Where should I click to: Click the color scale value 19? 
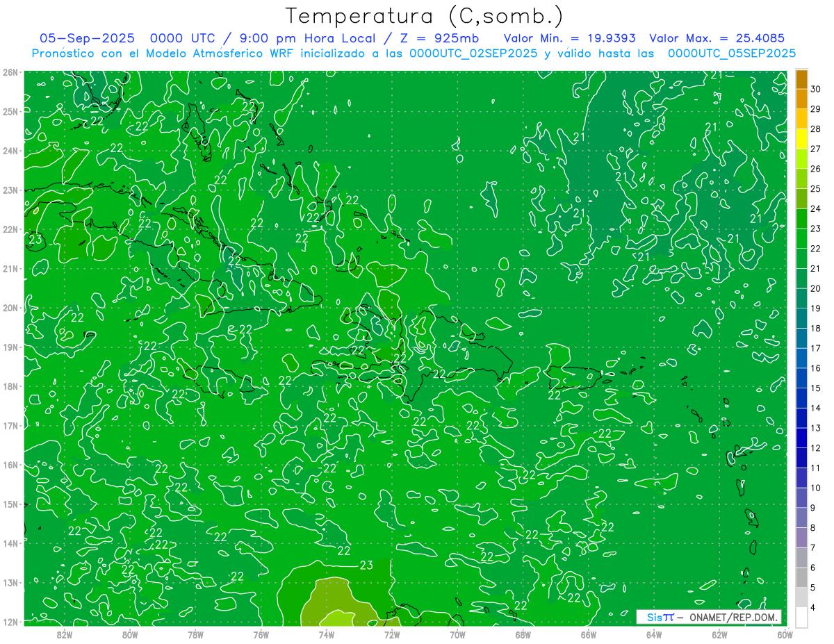(x=816, y=308)
